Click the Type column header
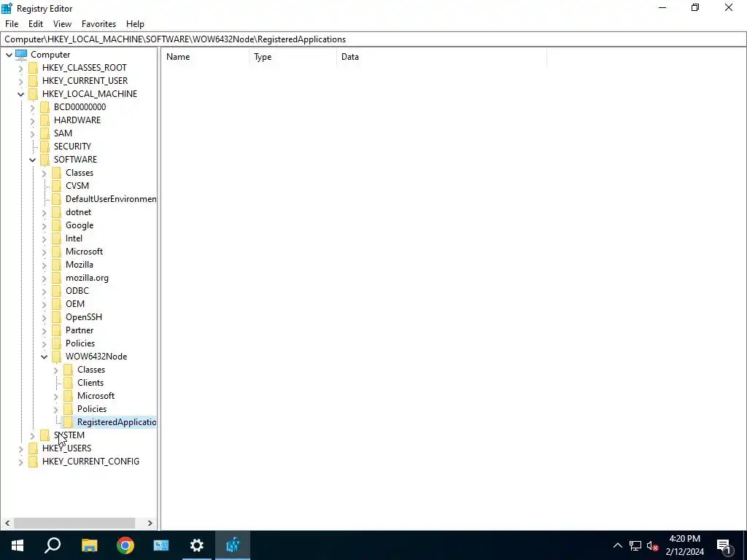 coord(293,57)
